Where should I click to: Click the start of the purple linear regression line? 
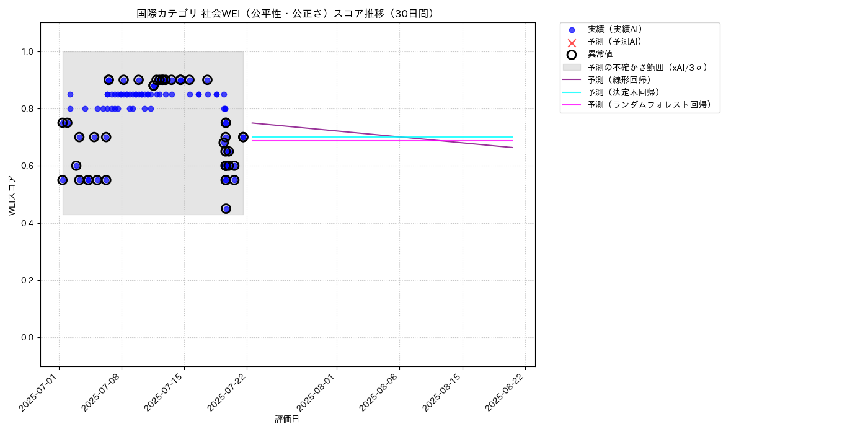tap(252, 123)
